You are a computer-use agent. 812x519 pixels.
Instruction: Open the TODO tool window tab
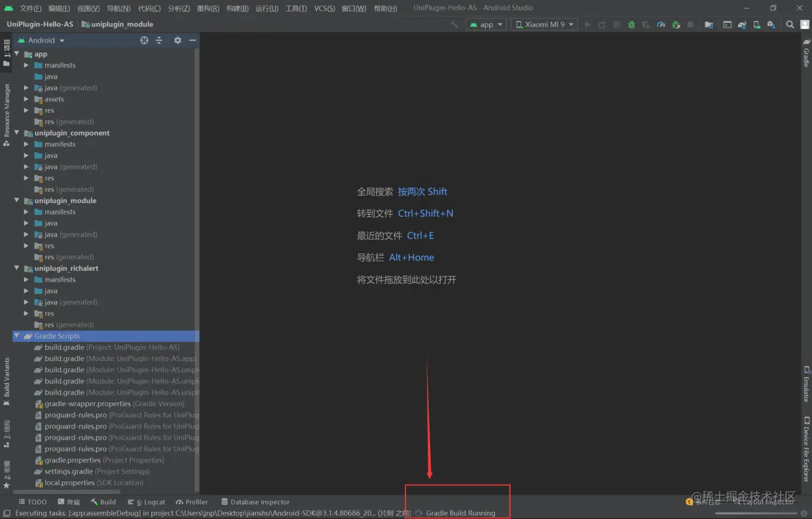point(33,502)
